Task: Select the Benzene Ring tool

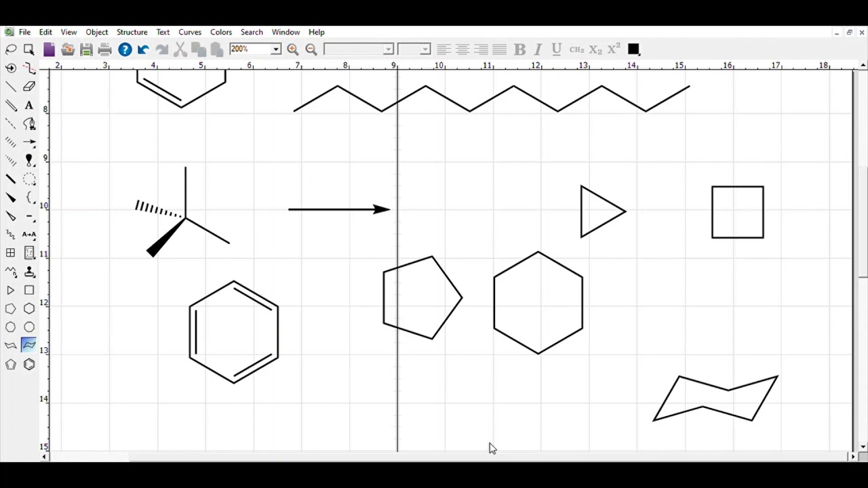Action: pyautogui.click(x=29, y=365)
